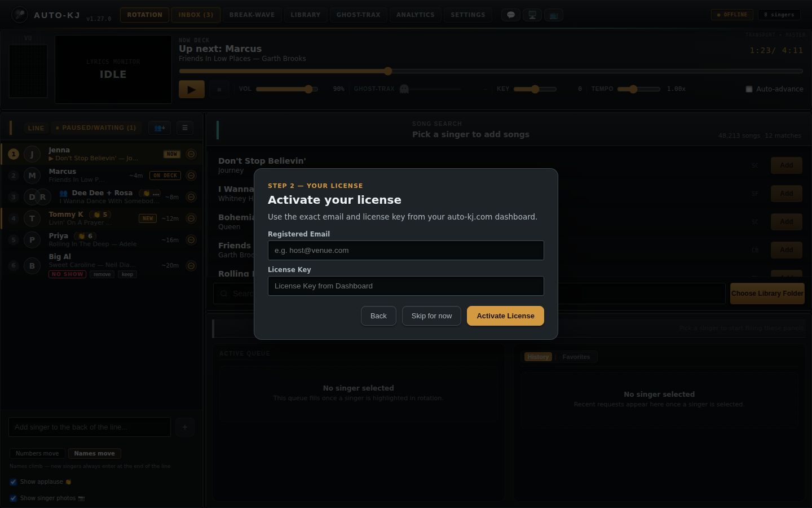Select Names move option
Viewport: 812px width, 508px height.
click(94, 454)
